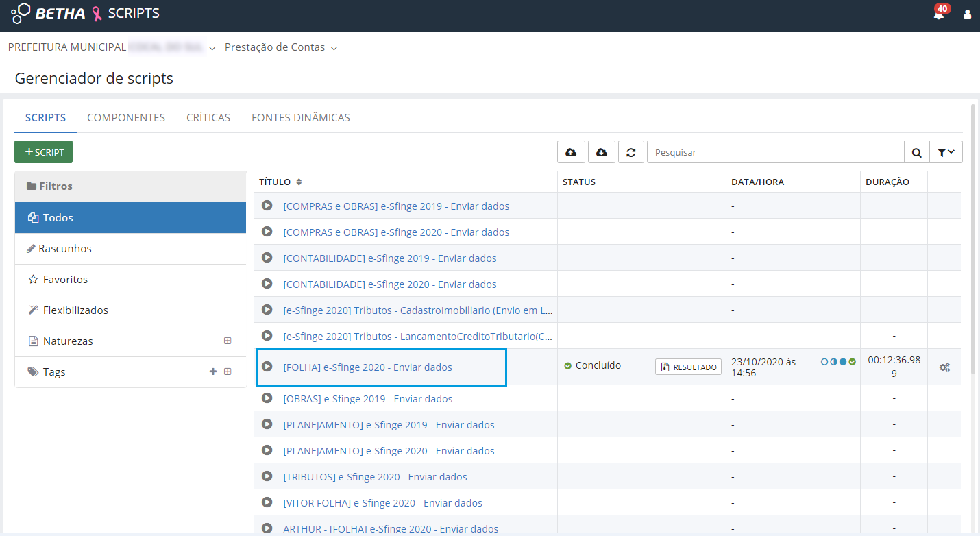Click the search magnifier button
This screenshot has height=536, width=980.
pos(916,152)
